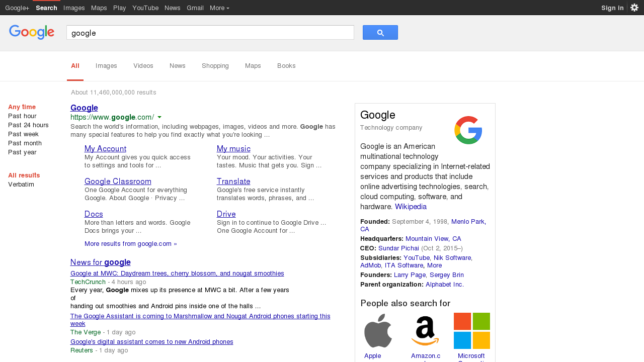Click the Google logo beside the search box
644x362 pixels.
[32, 32]
